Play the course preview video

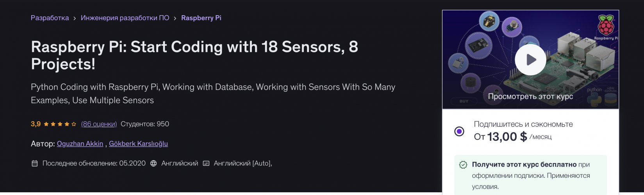[x=530, y=60]
